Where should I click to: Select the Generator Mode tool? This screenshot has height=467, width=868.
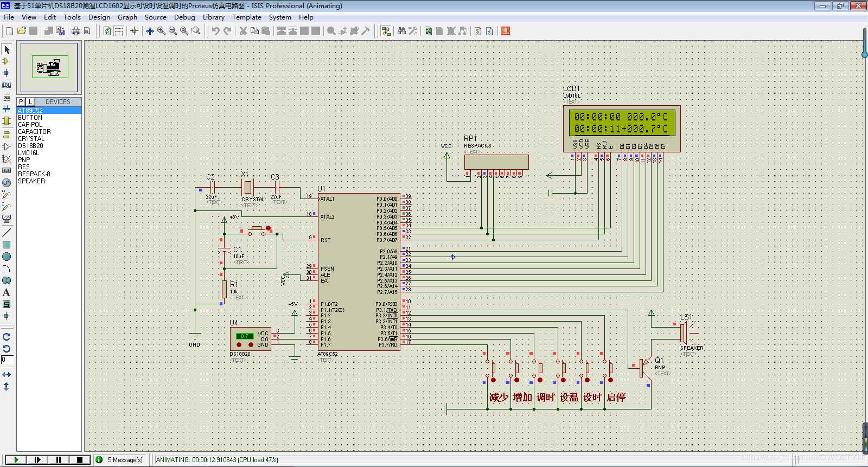tap(7, 182)
